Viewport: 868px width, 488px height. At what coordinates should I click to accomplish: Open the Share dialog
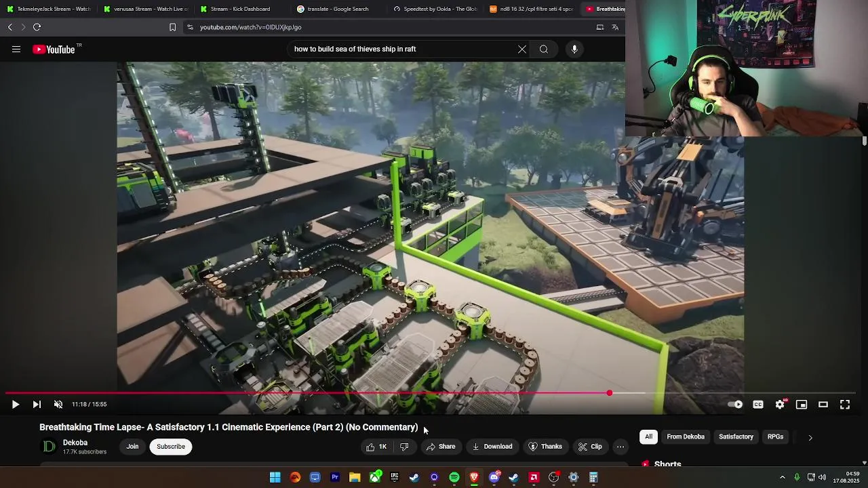pos(440,447)
